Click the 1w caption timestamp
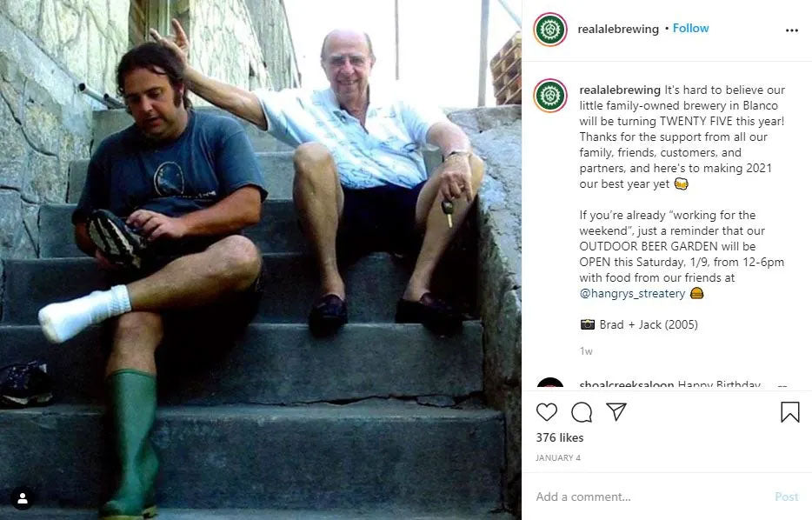Image resolution: width=812 pixels, height=520 pixels. pyautogui.click(x=586, y=351)
